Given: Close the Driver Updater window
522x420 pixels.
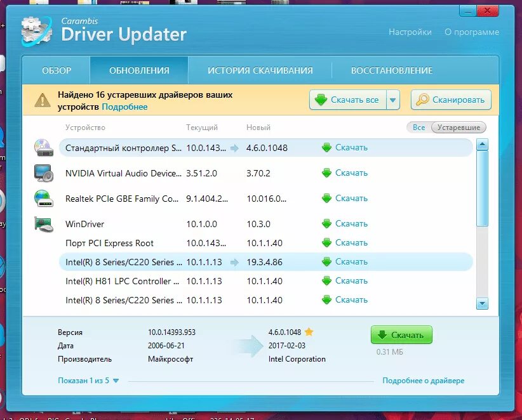Looking at the screenshot, I should tap(487, 11).
